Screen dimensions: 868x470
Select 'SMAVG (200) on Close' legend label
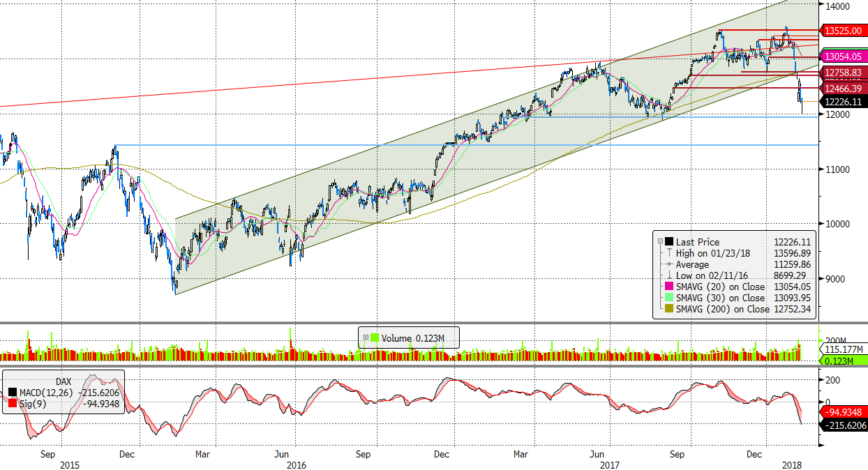723,309
